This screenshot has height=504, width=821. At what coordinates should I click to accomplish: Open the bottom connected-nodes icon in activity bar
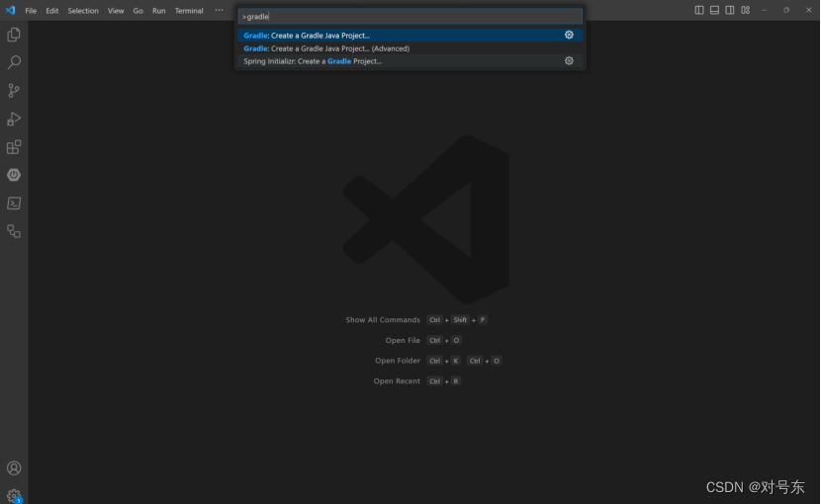[x=14, y=231]
